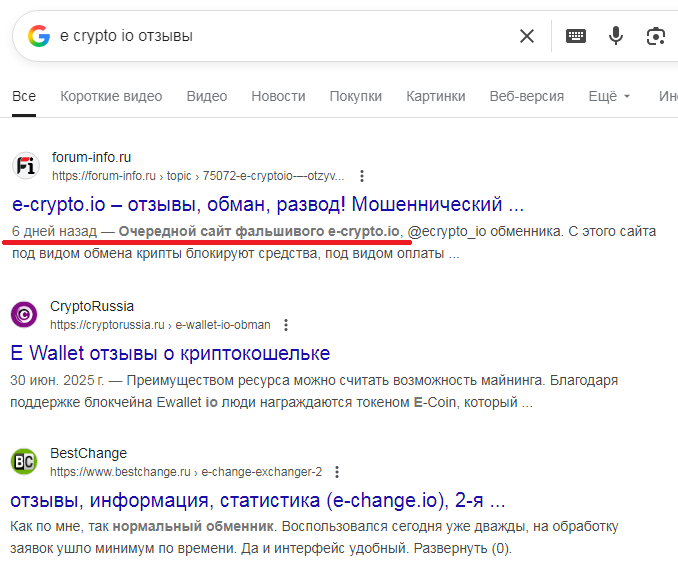
Task: Open the BestChange e-change.io reviews link
Action: point(258,500)
